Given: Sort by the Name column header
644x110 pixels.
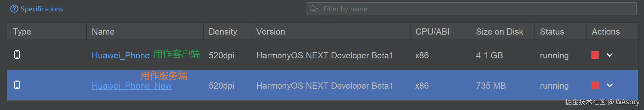Looking at the screenshot, I should [x=103, y=32].
